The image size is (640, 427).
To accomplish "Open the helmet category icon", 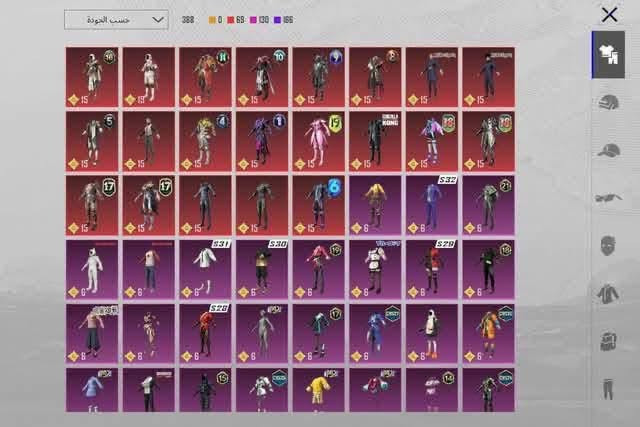I will 609,102.
